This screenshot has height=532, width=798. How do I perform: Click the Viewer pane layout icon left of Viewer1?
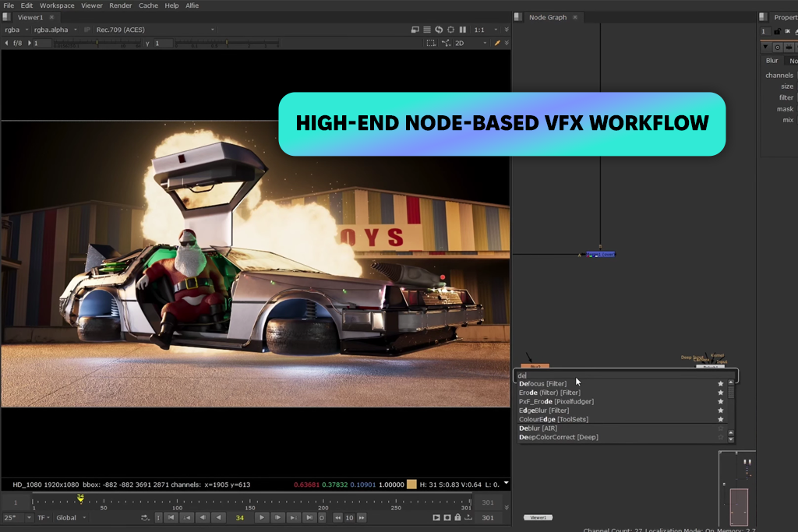click(x=6, y=17)
